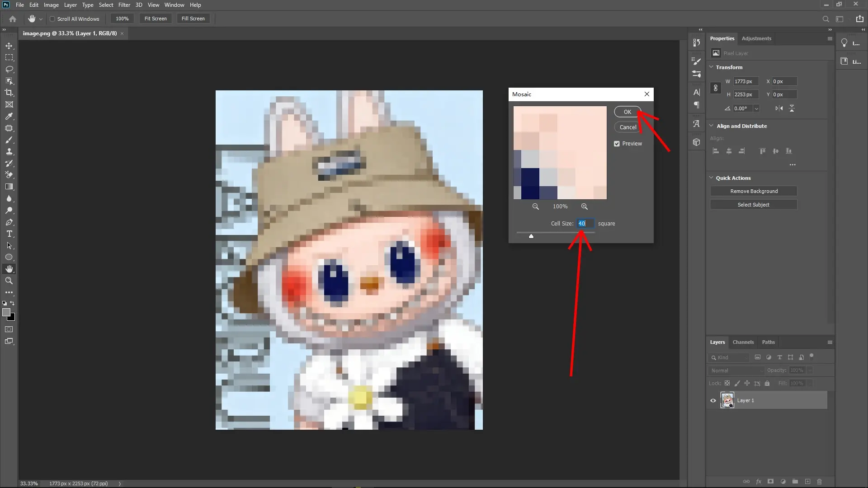868x488 pixels.
Task: Select the Clone Stamp tool
Action: coord(9,152)
